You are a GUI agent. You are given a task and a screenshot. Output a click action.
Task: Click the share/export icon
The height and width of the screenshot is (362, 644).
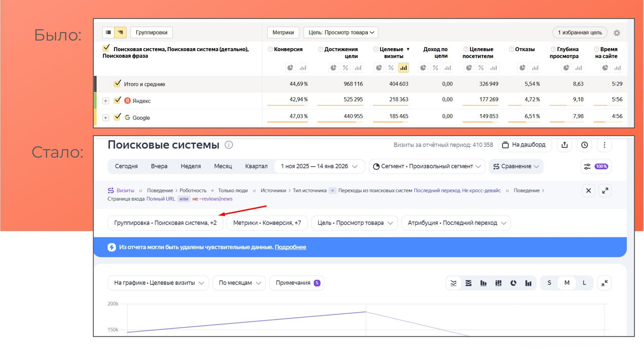point(564,145)
